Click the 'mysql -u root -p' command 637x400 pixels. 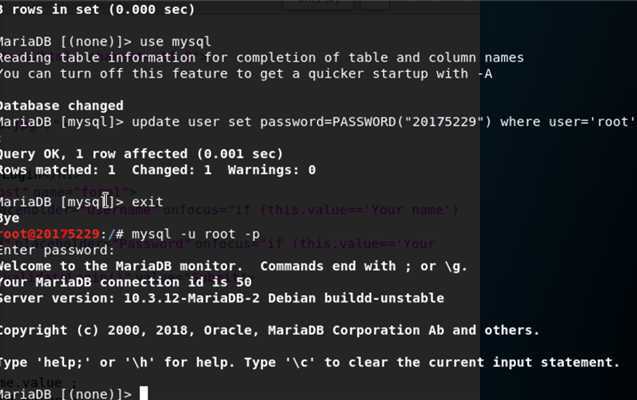(x=195, y=234)
